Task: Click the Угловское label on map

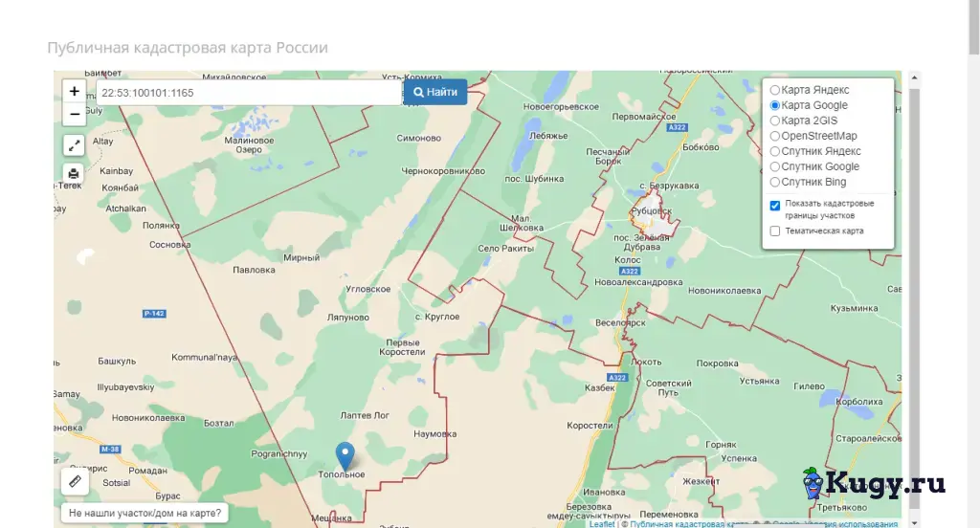Action: (368, 289)
